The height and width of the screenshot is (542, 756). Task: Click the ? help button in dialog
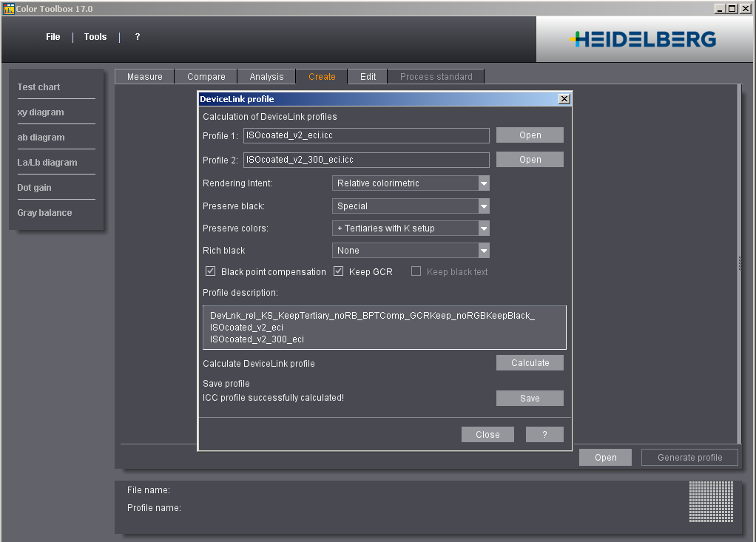point(545,435)
